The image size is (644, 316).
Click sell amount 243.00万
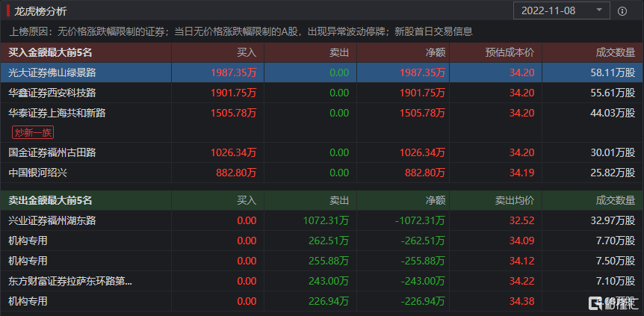(329, 281)
